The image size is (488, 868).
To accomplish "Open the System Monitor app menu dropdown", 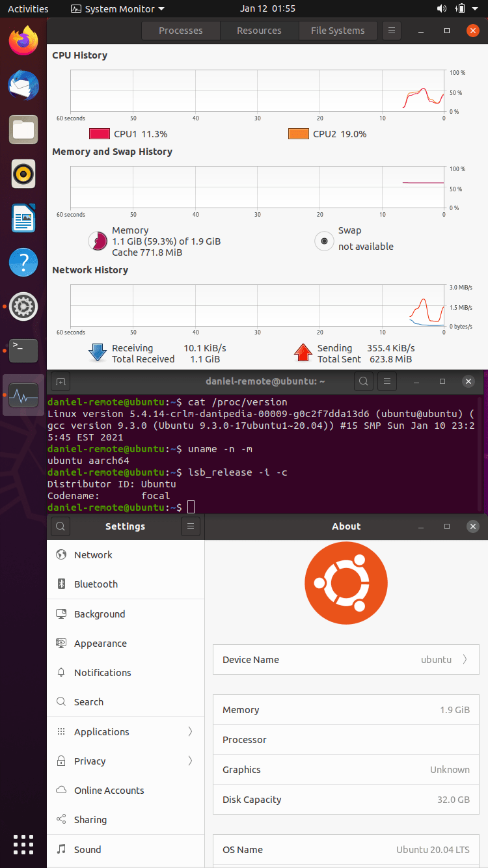I will 117,9.
